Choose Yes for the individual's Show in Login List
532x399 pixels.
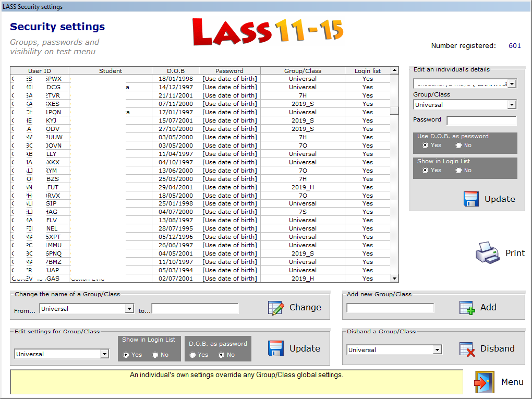(x=425, y=171)
